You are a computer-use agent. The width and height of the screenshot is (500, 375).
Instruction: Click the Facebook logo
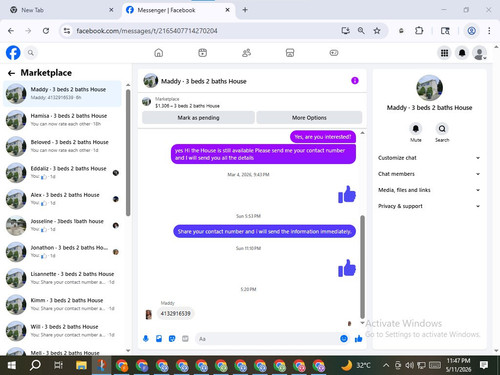(13, 53)
